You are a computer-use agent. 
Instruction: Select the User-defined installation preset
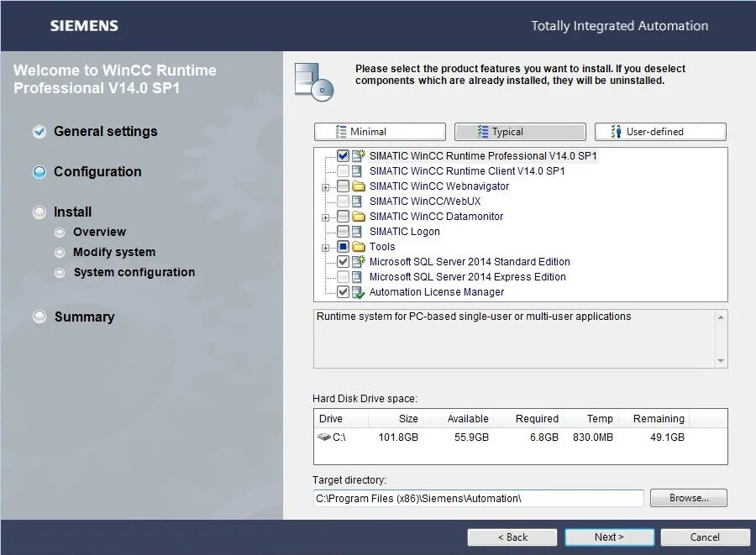(660, 132)
